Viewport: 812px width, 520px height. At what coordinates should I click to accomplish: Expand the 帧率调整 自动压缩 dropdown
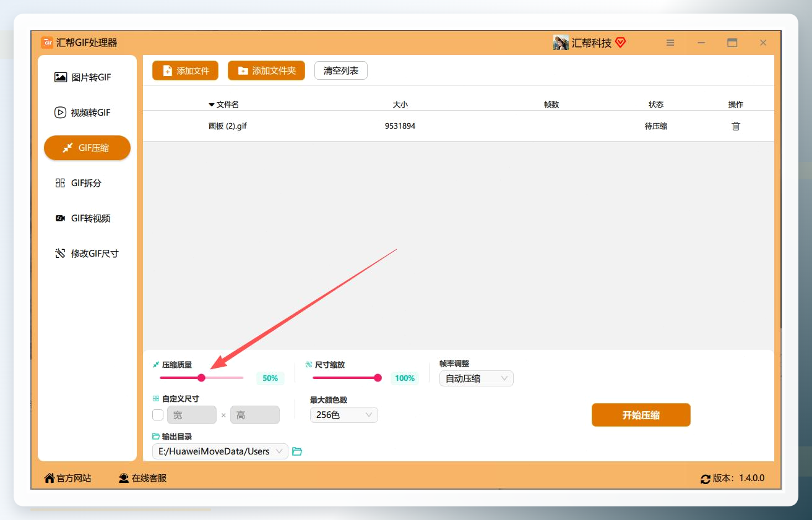click(476, 378)
